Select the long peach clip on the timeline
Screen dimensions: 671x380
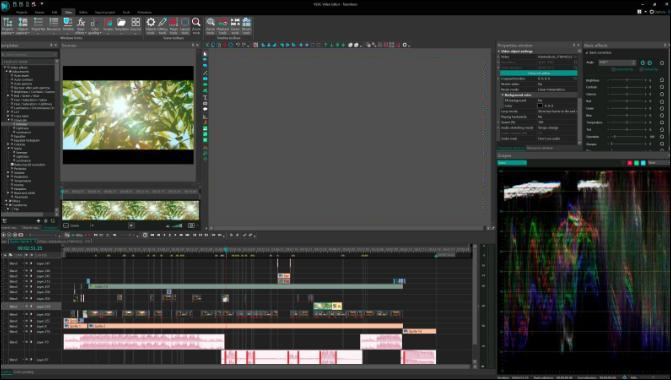[245, 326]
